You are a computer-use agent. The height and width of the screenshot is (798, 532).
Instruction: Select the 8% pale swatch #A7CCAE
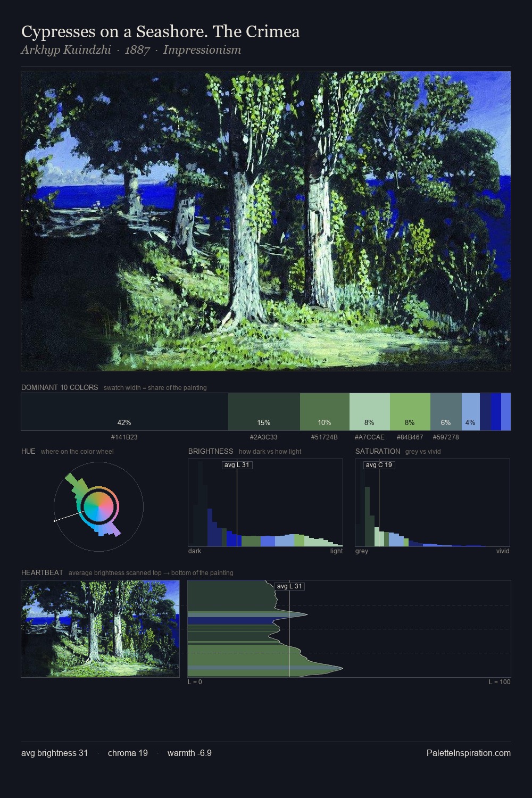coord(370,412)
